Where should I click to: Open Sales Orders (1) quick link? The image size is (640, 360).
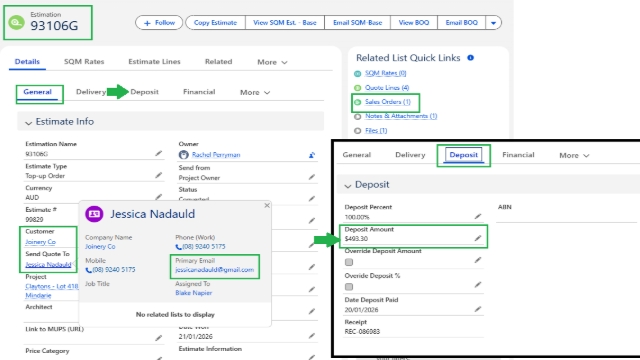[x=388, y=102]
